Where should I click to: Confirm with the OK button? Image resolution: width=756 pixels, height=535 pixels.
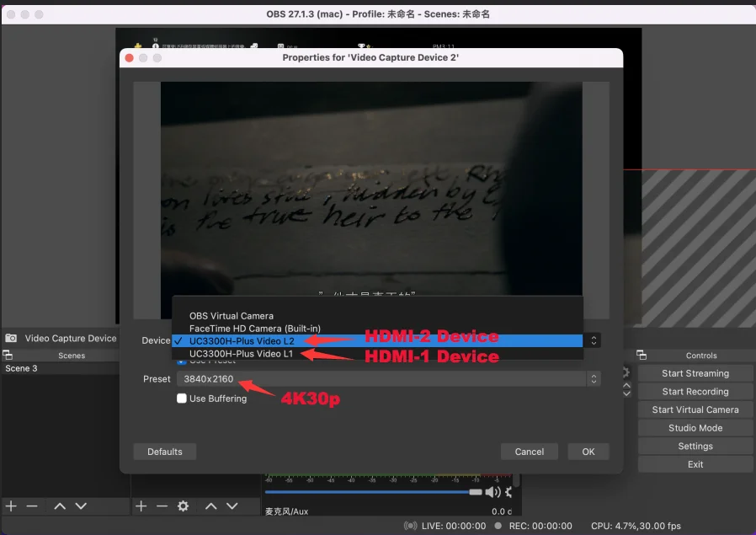pyautogui.click(x=588, y=452)
